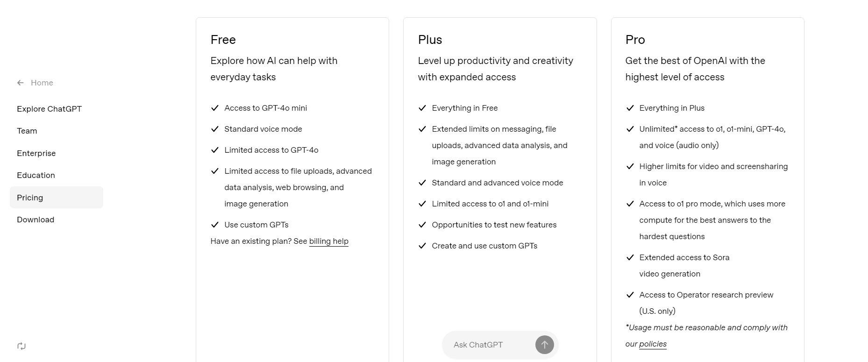Open the billing help link
868x362 pixels.
[x=328, y=241]
